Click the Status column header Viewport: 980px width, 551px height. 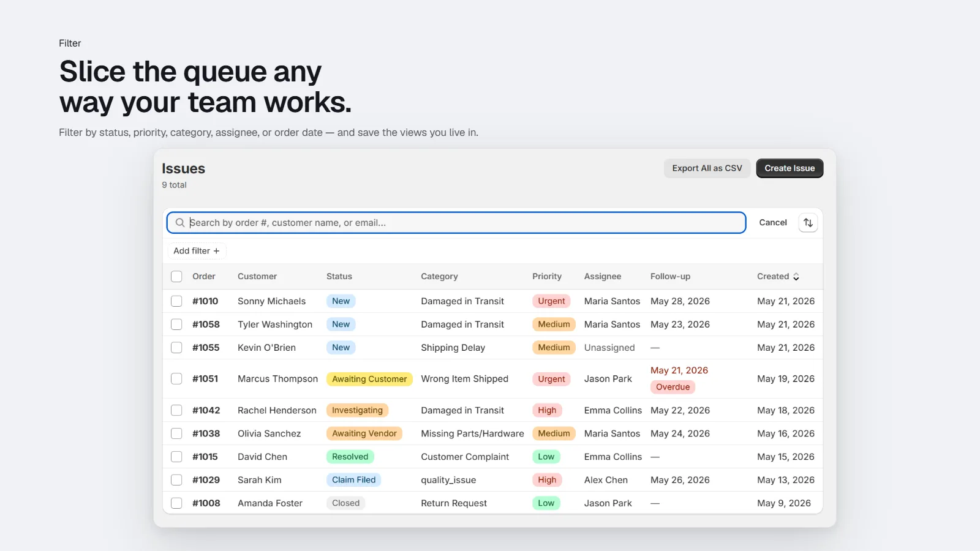339,277
